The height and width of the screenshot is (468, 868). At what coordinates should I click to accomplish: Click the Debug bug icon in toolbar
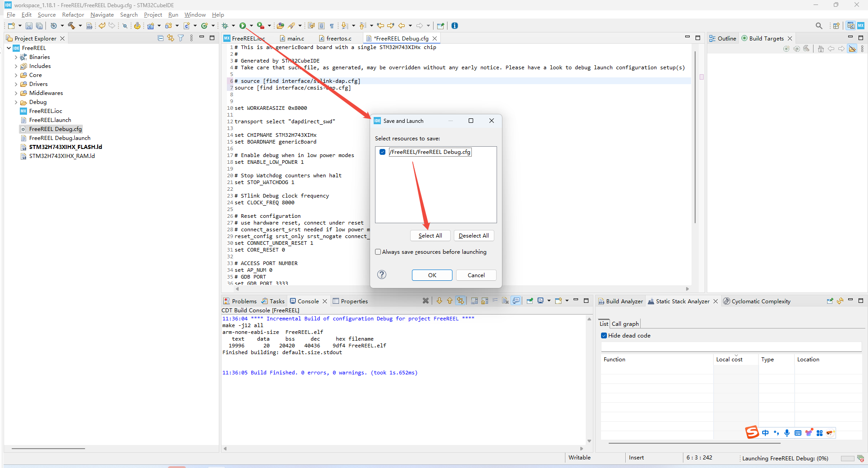pos(225,26)
